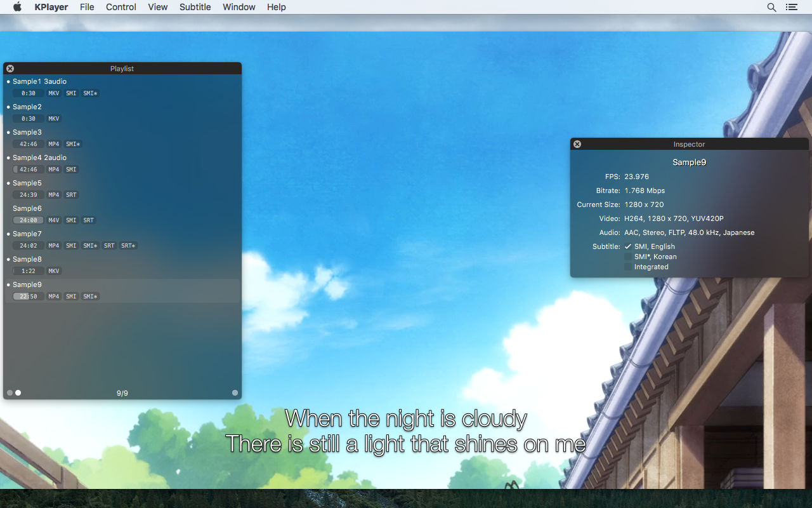The height and width of the screenshot is (508, 812).
Task: Select Sample5 in the playlist
Action: pos(122,189)
